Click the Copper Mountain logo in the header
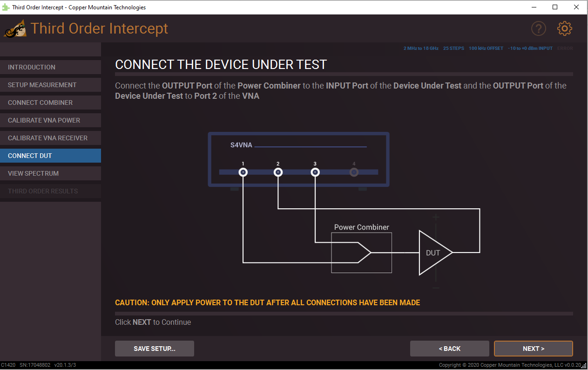The width and height of the screenshot is (588, 370). click(x=14, y=28)
